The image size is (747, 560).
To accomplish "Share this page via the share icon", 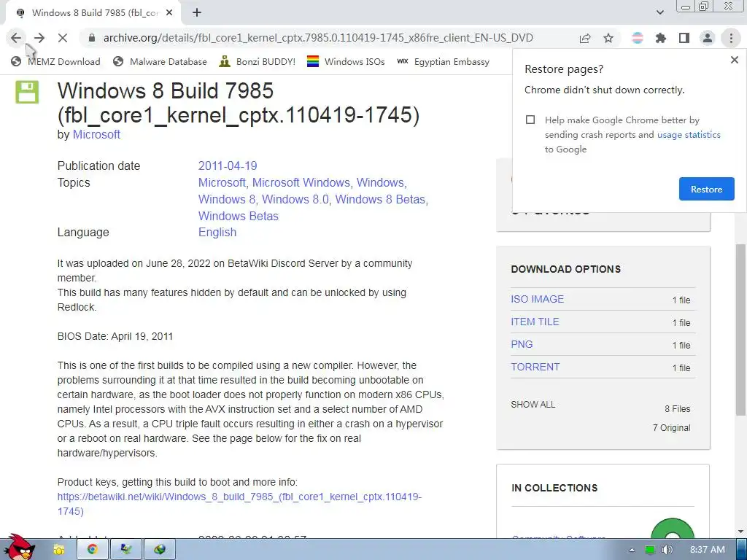I will pos(585,38).
